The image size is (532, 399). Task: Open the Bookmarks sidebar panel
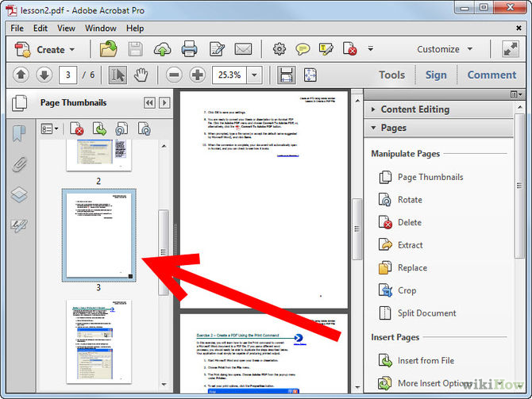click(x=19, y=133)
